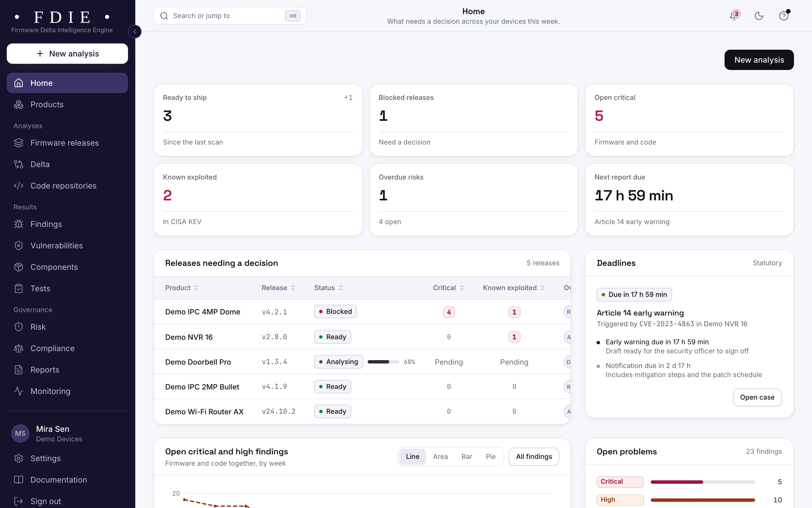
Task: Click the sidebar New analysis button
Action: pyautogui.click(x=67, y=54)
